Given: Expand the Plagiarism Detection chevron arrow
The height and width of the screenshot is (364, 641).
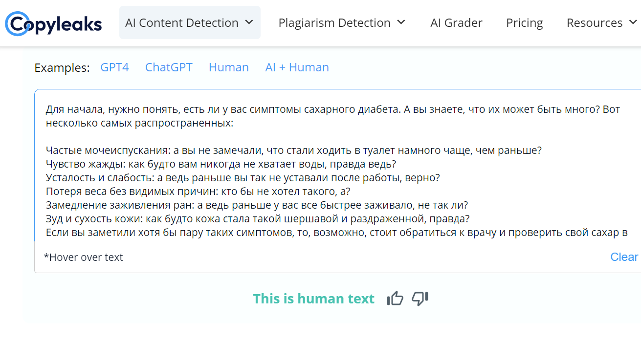Looking at the screenshot, I should point(401,22).
